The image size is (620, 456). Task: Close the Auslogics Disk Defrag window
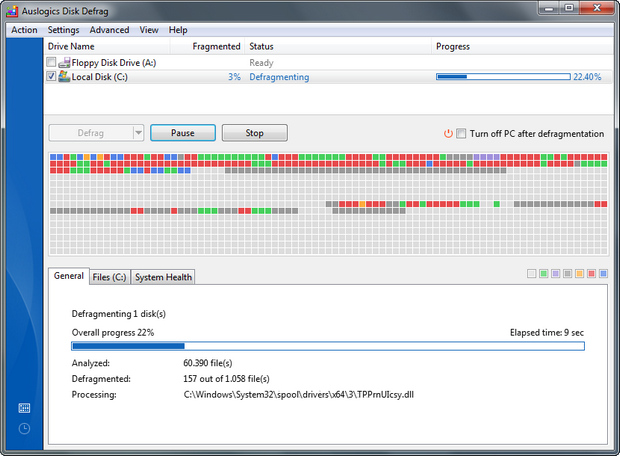(597, 8)
